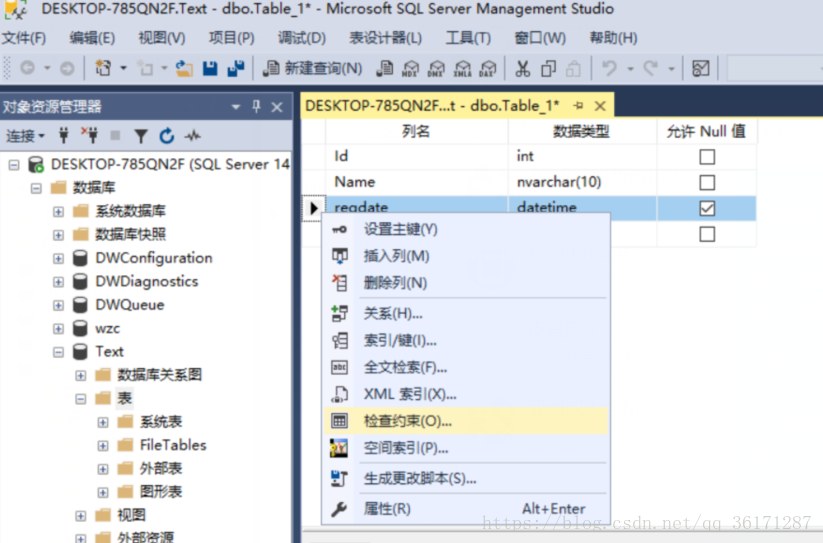Click the open file folder icon
The image size is (823, 543).
[184, 68]
